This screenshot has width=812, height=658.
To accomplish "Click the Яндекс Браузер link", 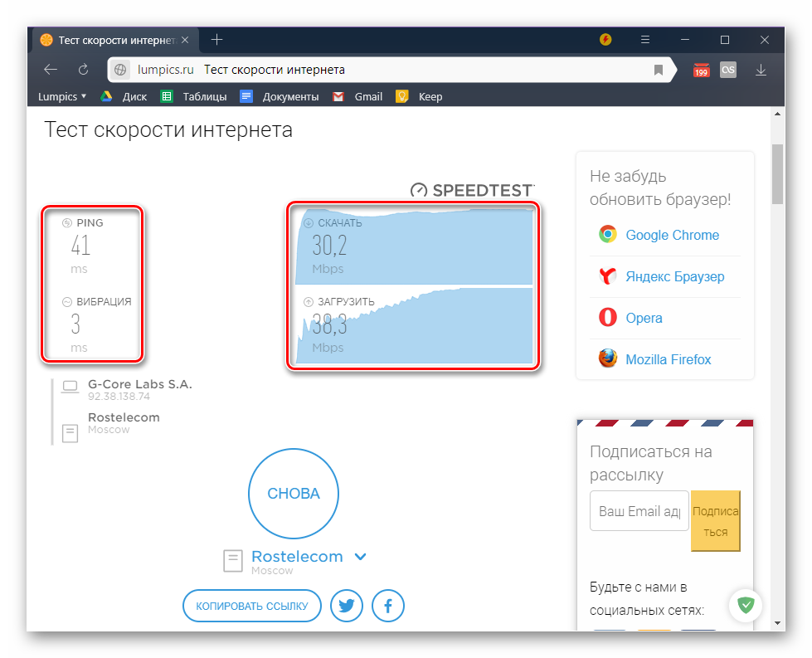I will (675, 276).
